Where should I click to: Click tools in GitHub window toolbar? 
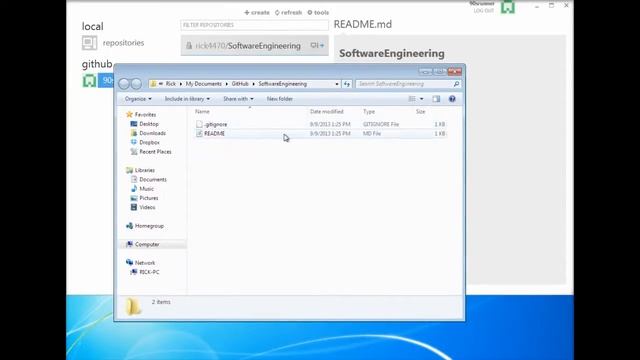click(x=318, y=13)
